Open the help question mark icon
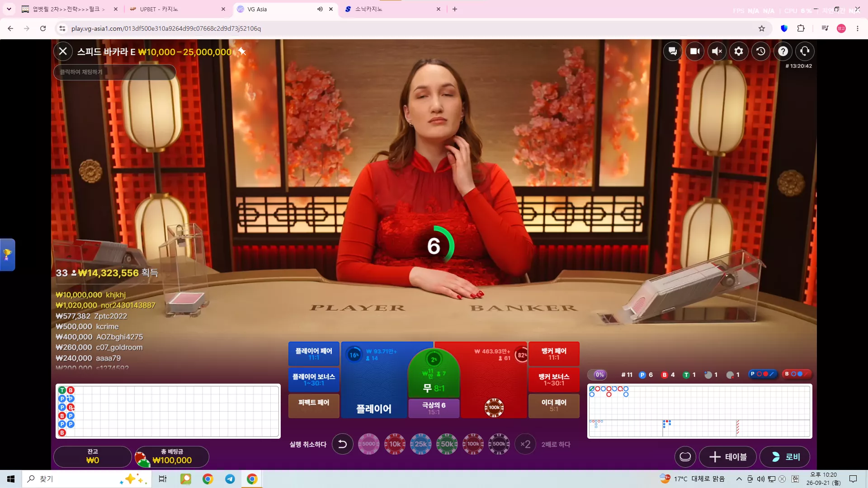 (x=783, y=52)
